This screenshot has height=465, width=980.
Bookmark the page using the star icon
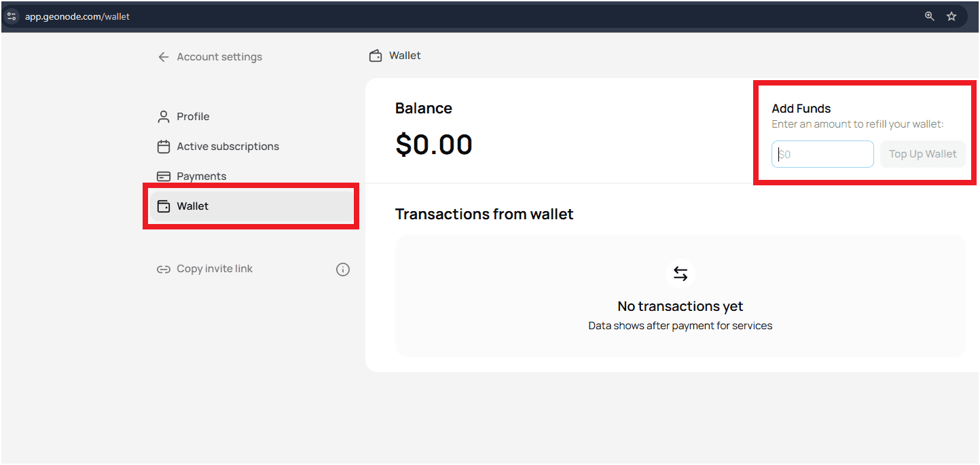coord(951,16)
